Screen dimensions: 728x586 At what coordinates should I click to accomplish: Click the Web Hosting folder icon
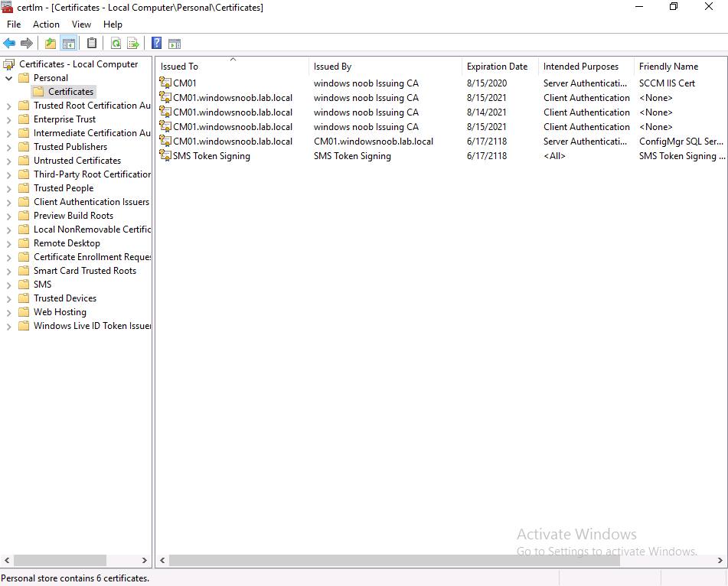click(24, 312)
